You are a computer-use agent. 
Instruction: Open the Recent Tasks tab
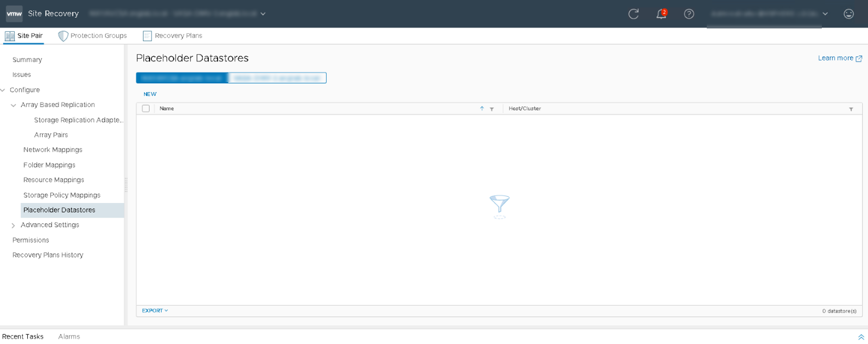pyautogui.click(x=23, y=336)
